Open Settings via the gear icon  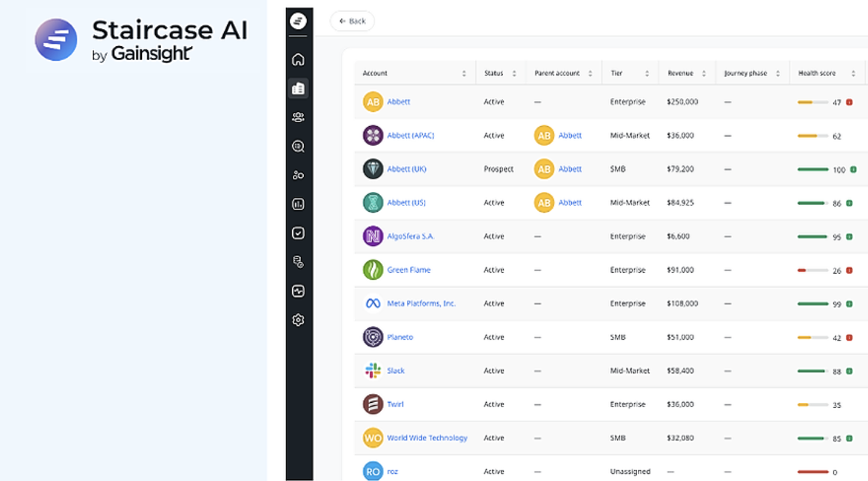pyautogui.click(x=298, y=319)
